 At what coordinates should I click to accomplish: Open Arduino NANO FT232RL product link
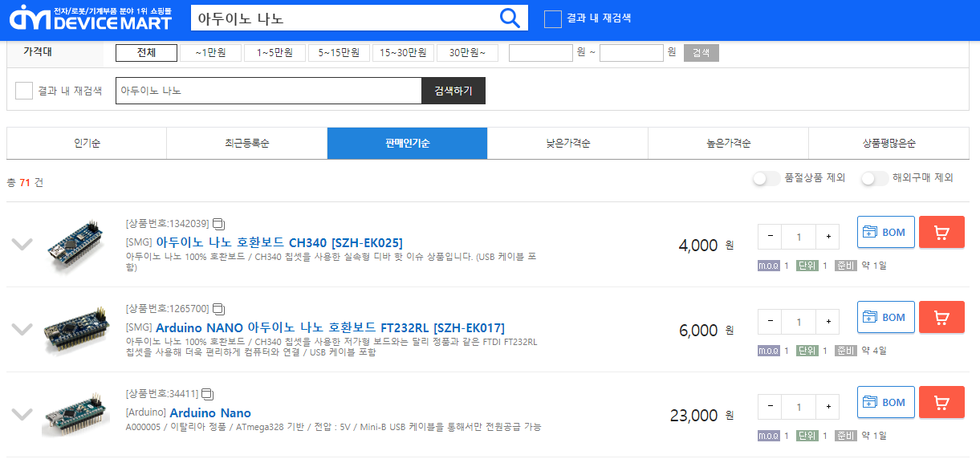coord(330,327)
